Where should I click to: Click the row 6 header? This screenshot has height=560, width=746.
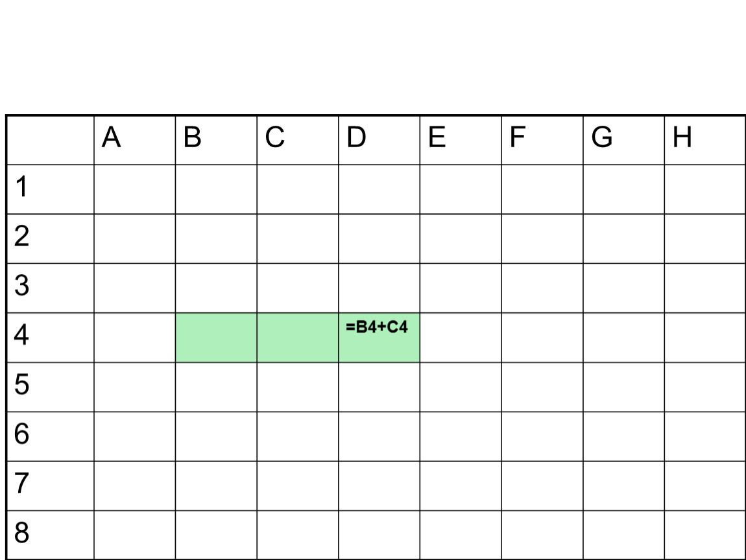[x=50, y=436]
